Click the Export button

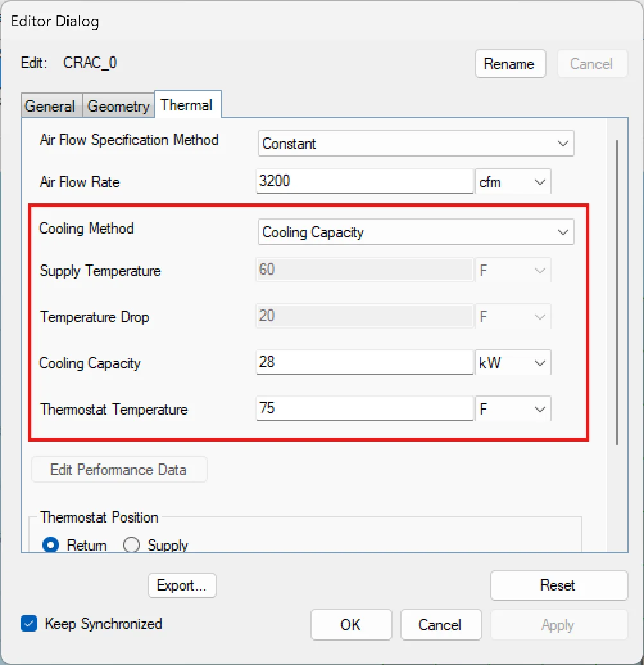[182, 585]
